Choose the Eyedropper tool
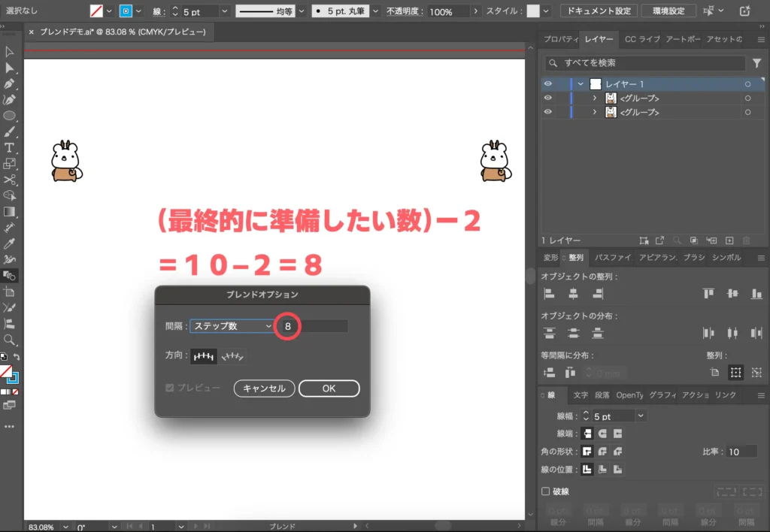The height and width of the screenshot is (532, 770). pos(10,243)
